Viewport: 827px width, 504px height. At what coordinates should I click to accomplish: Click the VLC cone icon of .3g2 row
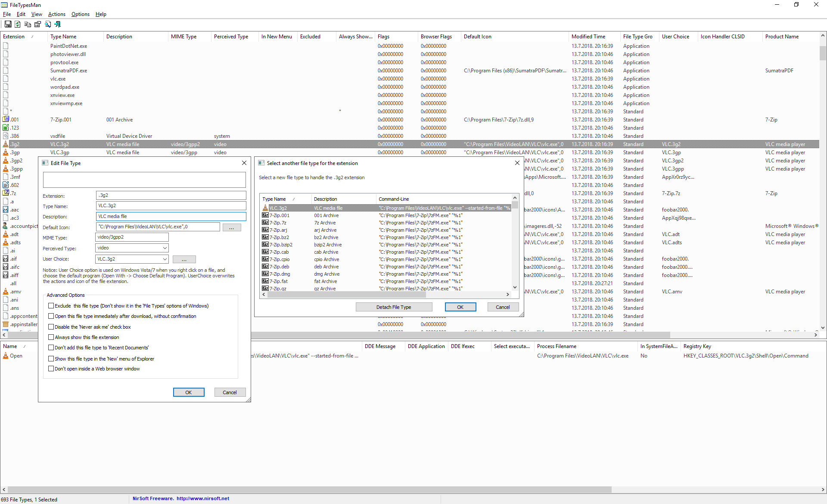(x=6, y=144)
